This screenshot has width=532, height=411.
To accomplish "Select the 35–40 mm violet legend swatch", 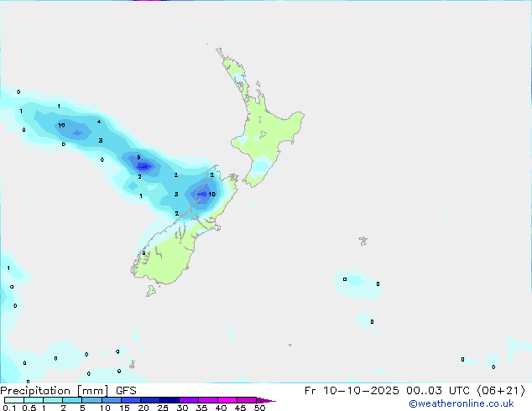I will (x=208, y=400).
